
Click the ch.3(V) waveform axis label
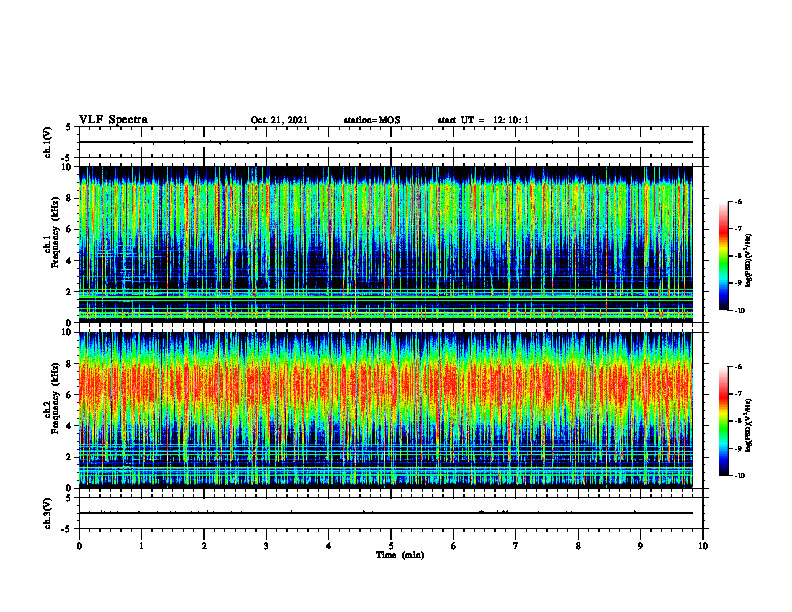pos(47,513)
